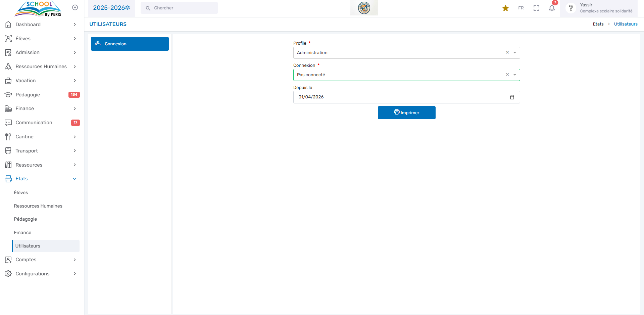This screenshot has height=315, width=644.
Task: Switch language via the FR selector
Action: click(x=521, y=8)
